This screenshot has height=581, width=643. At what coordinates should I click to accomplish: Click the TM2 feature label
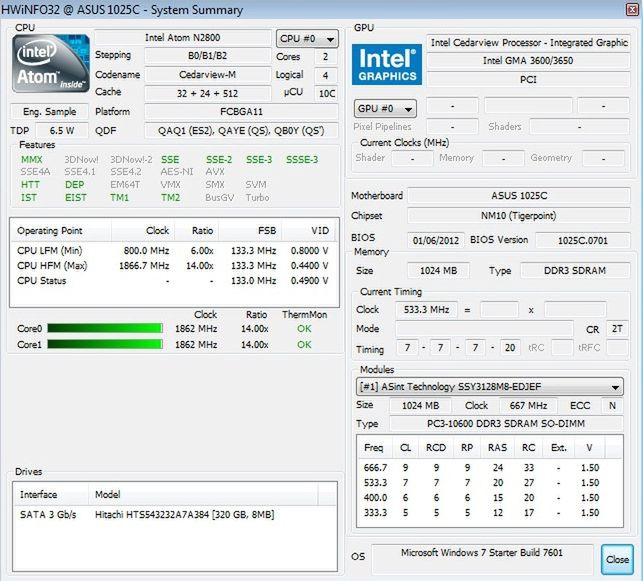[x=171, y=198]
